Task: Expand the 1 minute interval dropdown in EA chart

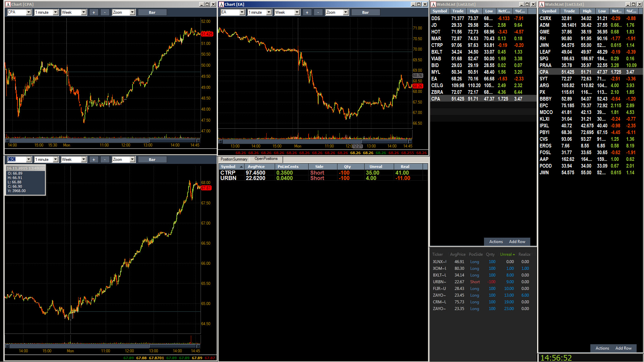Action: (269, 12)
